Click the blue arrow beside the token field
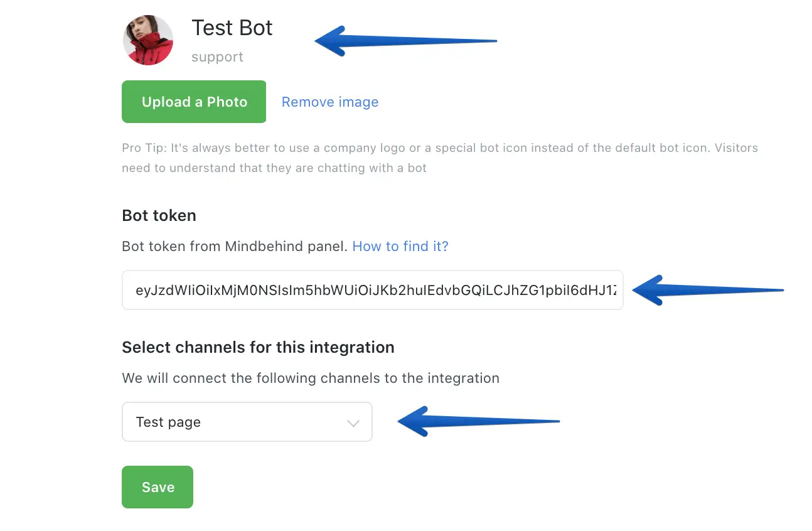Viewport: 812px width, 531px height. click(707, 290)
